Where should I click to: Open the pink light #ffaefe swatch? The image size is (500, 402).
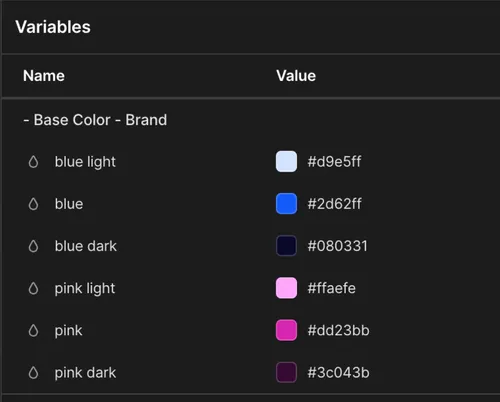click(286, 288)
